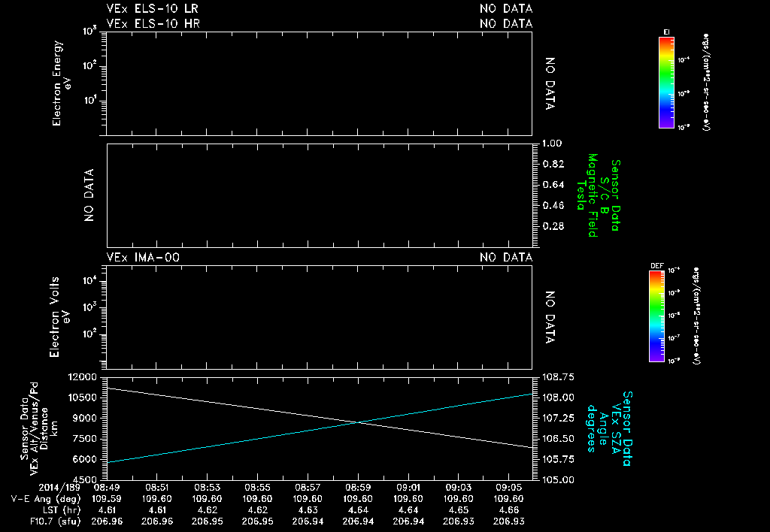This screenshot has width=770, height=532.
Task: Click the LST value 4.66
Action: [x=508, y=510]
